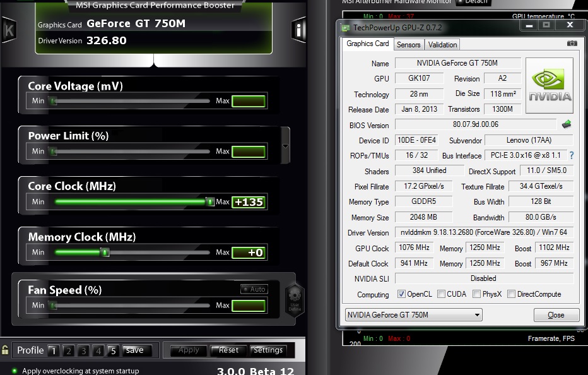The height and width of the screenshot is (375, 588).
Task: Click the "3.0.0 Beta 12" version text
Action: coord(256,371)
